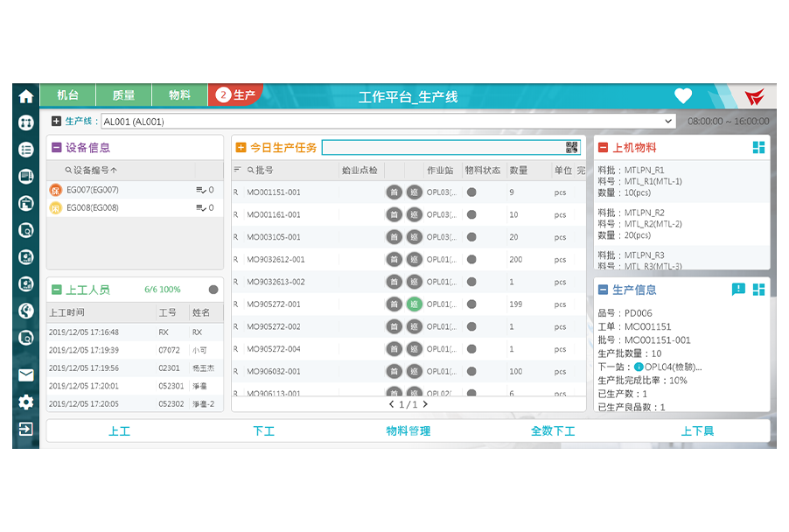
Task: Collapse the 上工人员 panel
Action: tap(56, 290)
